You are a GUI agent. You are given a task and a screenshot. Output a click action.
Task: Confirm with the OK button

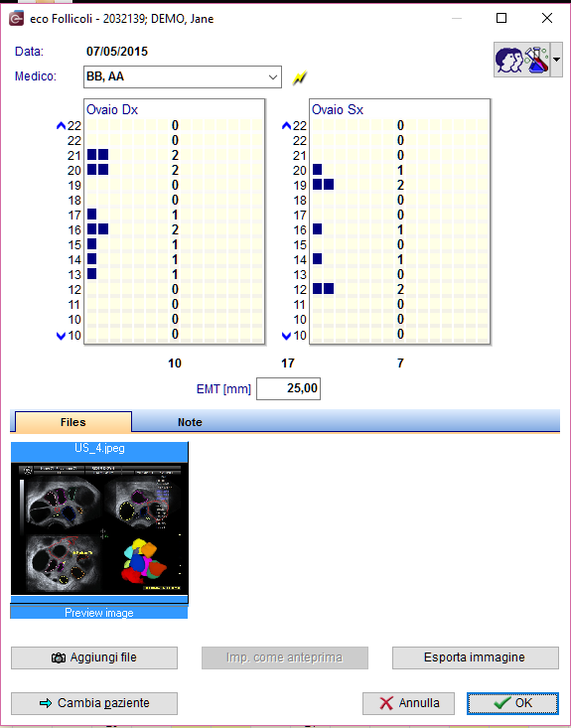(513, 703)
